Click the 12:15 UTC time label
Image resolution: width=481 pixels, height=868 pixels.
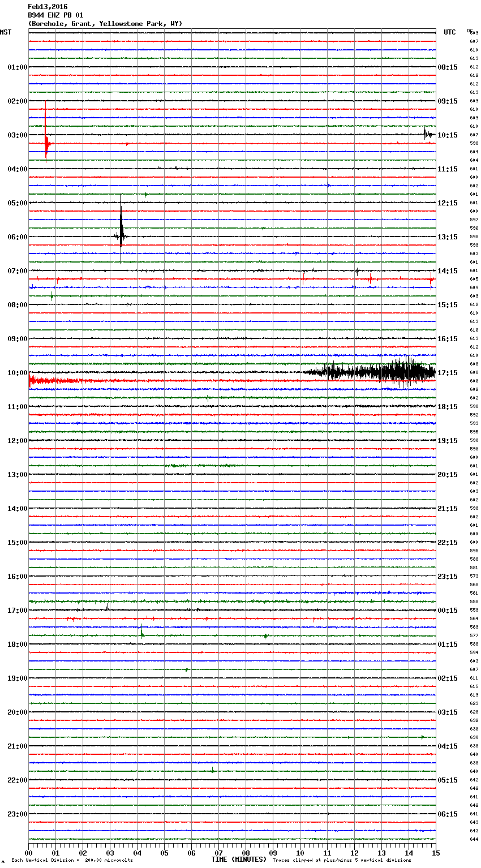tap(448, 203)
